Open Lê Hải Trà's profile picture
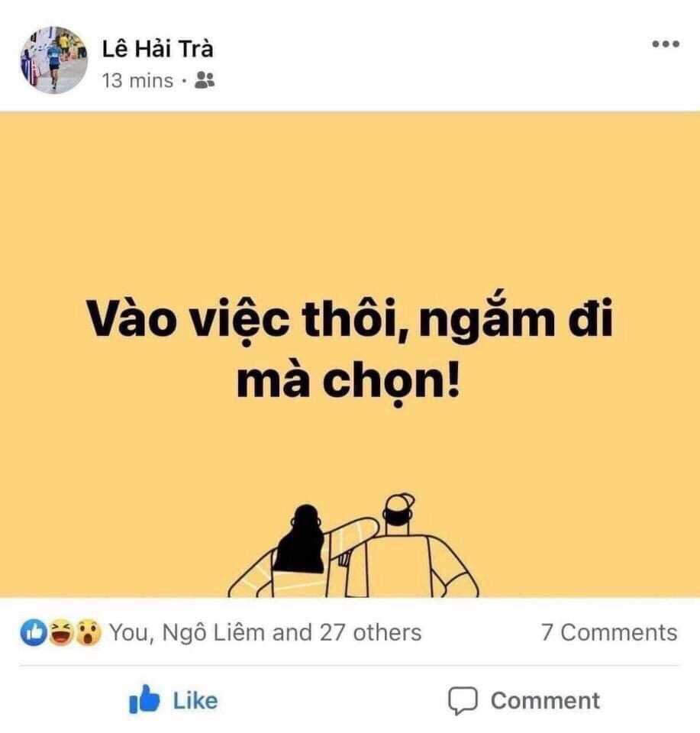Viewport: 700px width, 733px height. pos(53,60)
